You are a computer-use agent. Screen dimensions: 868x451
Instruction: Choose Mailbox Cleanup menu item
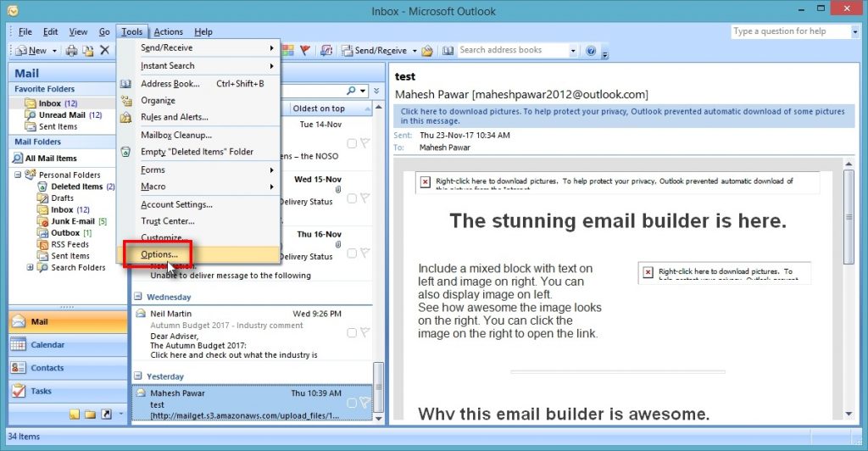click(x=198, y=135)
